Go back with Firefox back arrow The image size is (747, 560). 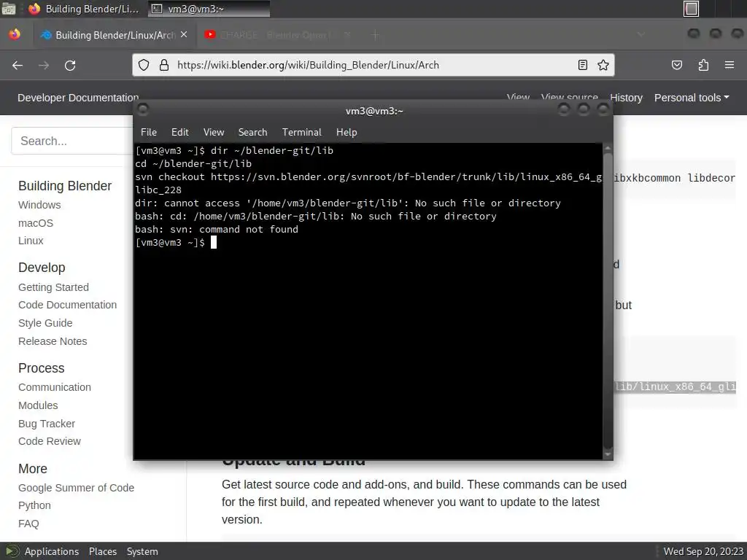(x=18, y=65)
